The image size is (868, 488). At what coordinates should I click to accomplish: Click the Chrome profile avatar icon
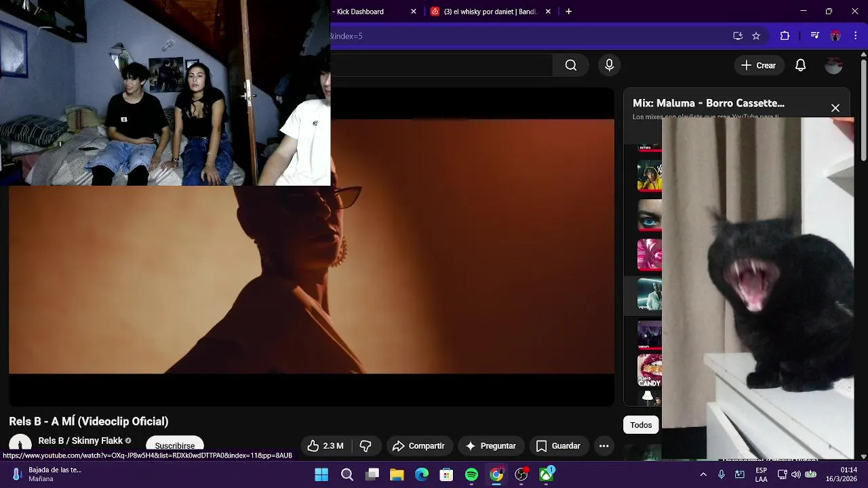tap(835, 36)
